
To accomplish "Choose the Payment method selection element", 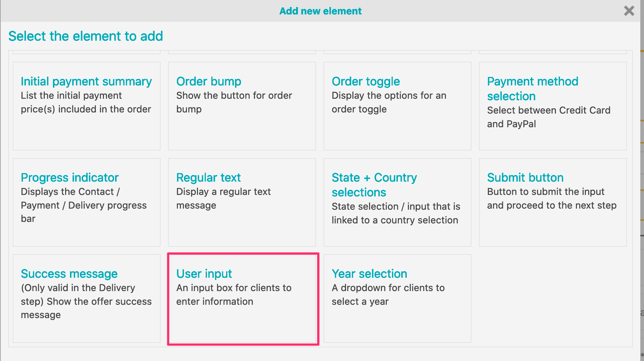I will (x=552, y=106).
